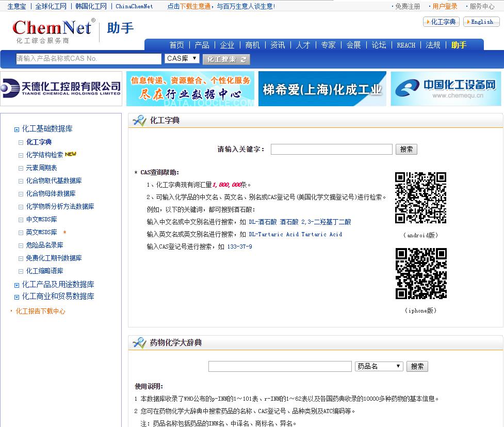This screenshot has width=504, height=427.
Task: Open the 生意宝 top link
Action: click(x=17, y=6)
